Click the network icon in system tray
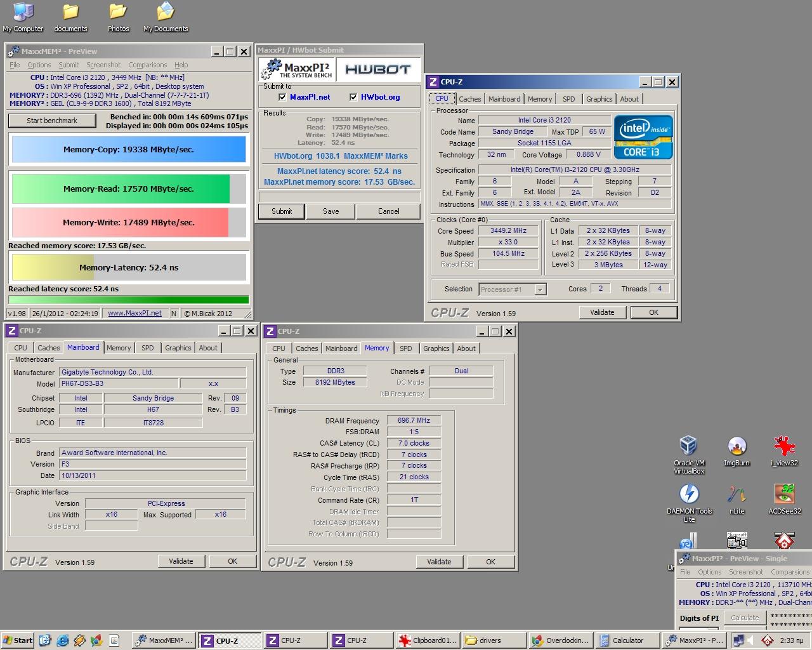 [x=738, y=640]
